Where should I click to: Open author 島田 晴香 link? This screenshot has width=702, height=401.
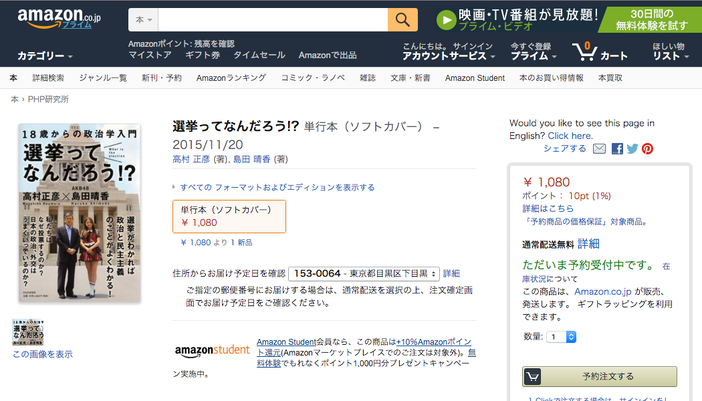click(252, 159)
